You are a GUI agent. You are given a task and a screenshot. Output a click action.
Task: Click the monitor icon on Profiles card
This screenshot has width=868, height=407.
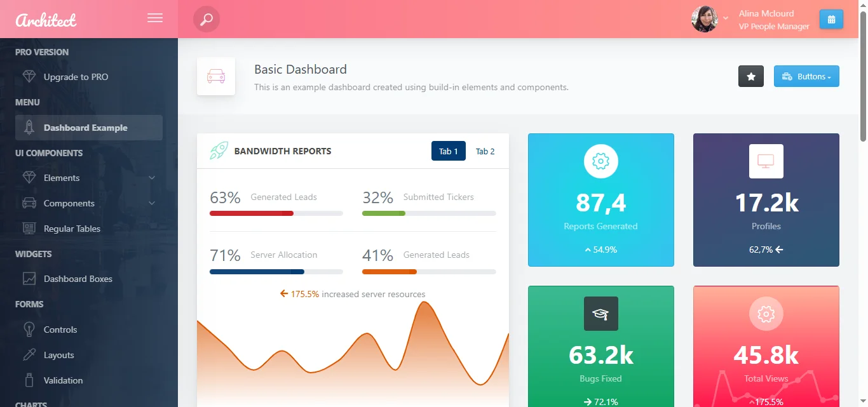pyautogui.click(x=766, y=161)
